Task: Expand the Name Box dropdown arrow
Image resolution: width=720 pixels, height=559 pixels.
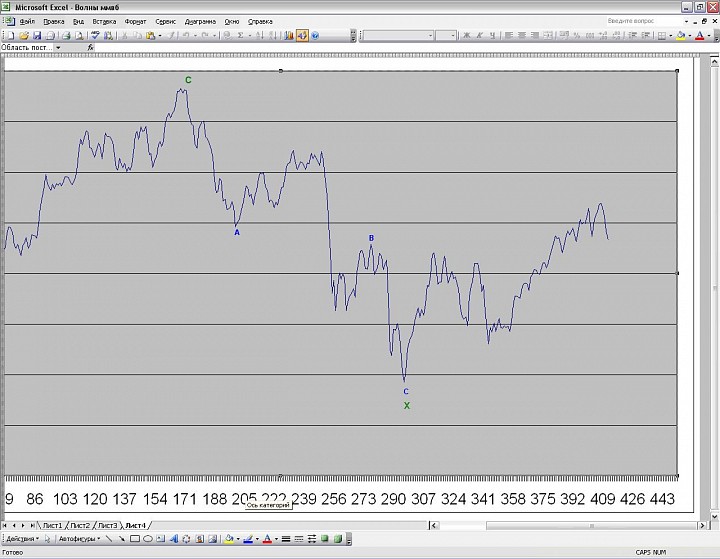Action: point(58,47)
